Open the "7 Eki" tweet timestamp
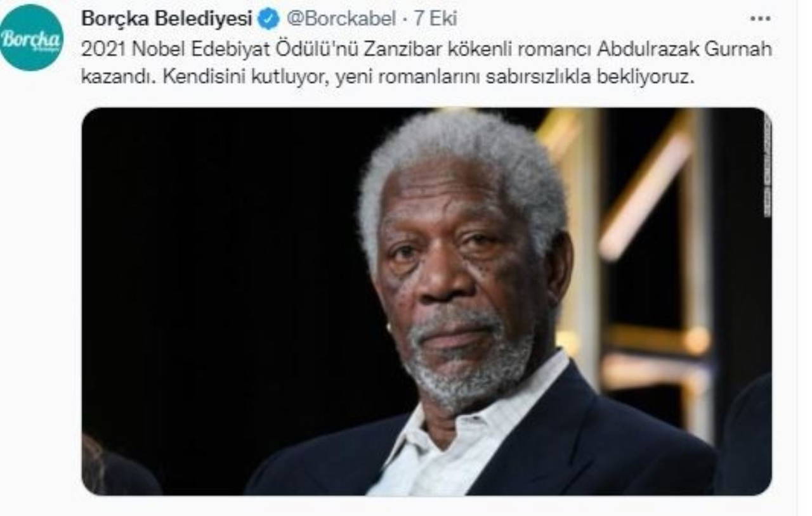Image resolution: width=812 pixels, height=516 pixels. (435, 19)
